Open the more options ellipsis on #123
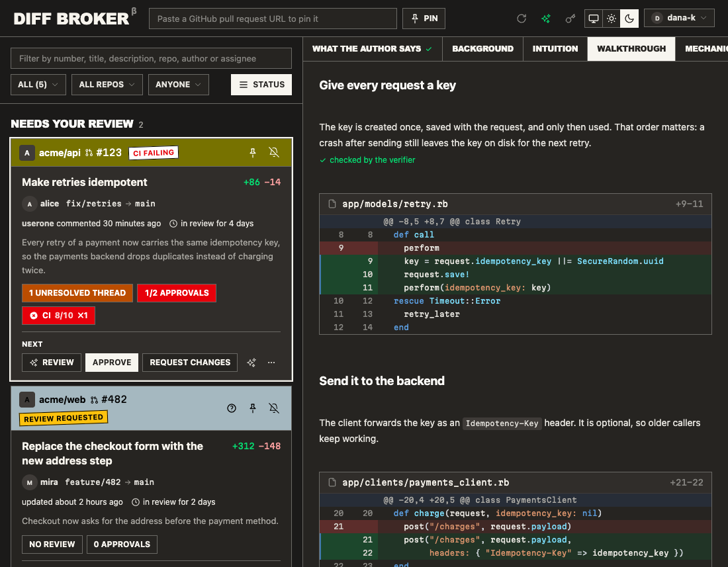 click(x=271, y=363)
